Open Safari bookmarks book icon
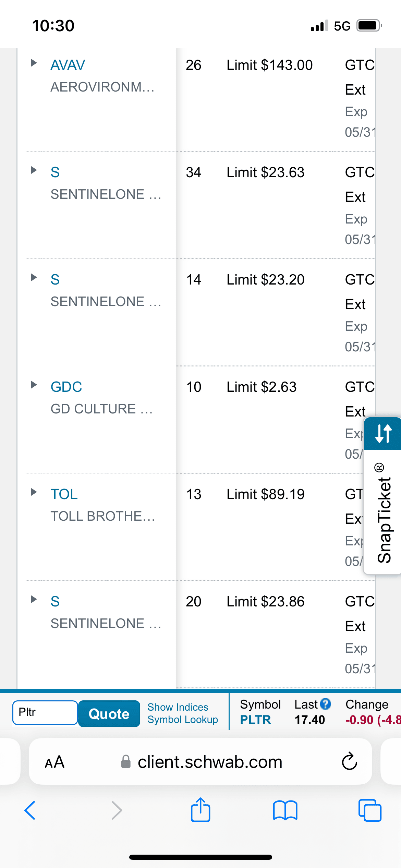Screen dimensions: 401x868 285,810
